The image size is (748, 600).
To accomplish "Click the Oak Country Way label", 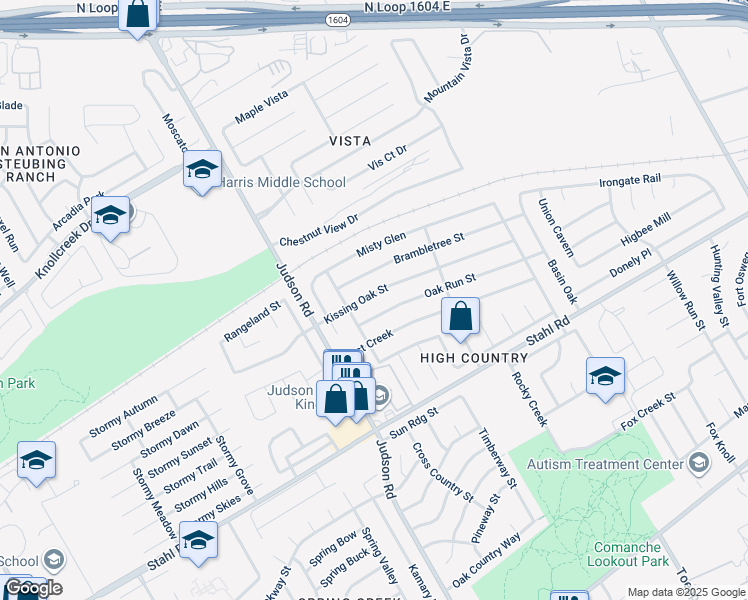I will pyautogui.click(x=486, y=561).
